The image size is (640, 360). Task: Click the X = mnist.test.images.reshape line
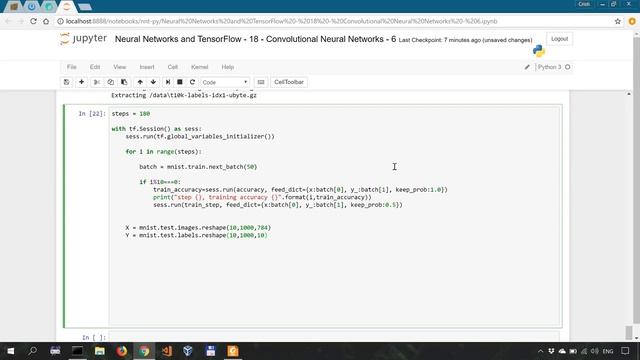pos(198,227)
